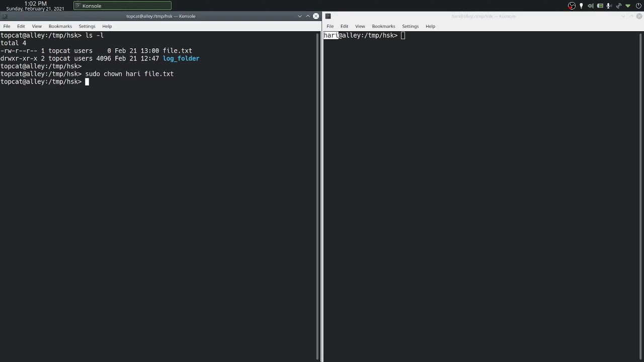Click right Konsole window menu icon
The height and width of the screenshot is (362, 644).
pos(328,16)
